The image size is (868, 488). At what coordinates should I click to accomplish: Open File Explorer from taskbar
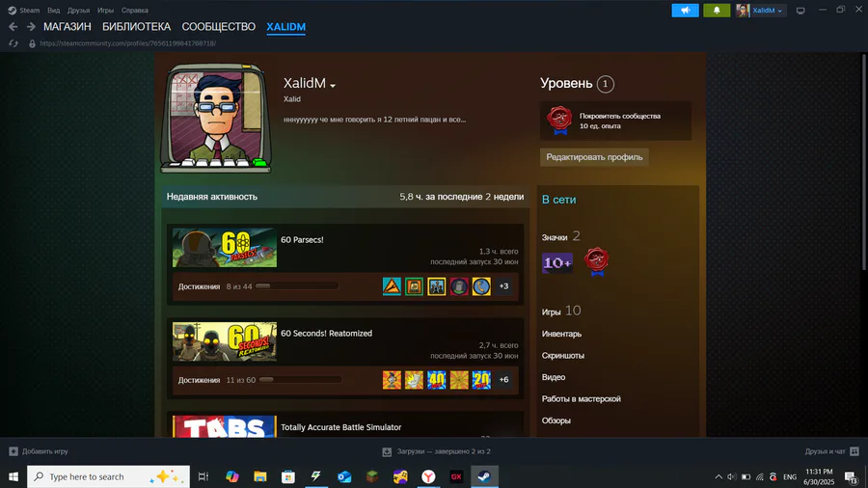click(260, 476)
